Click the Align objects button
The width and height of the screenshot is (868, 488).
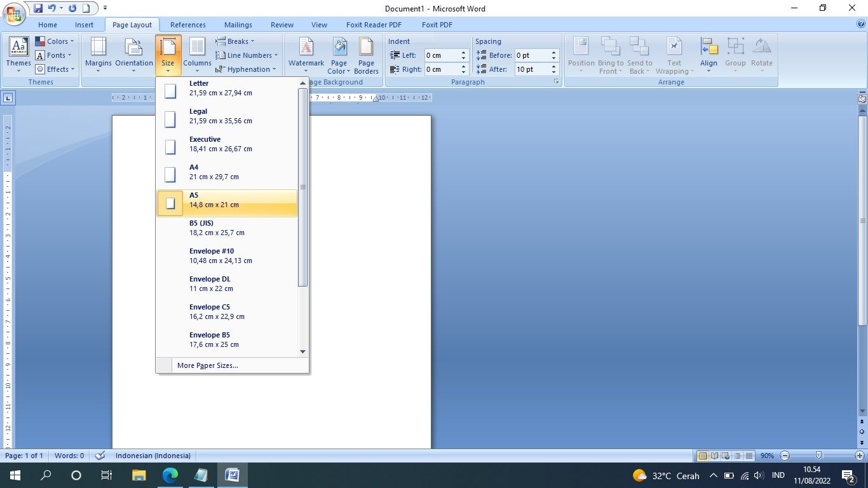709,55
